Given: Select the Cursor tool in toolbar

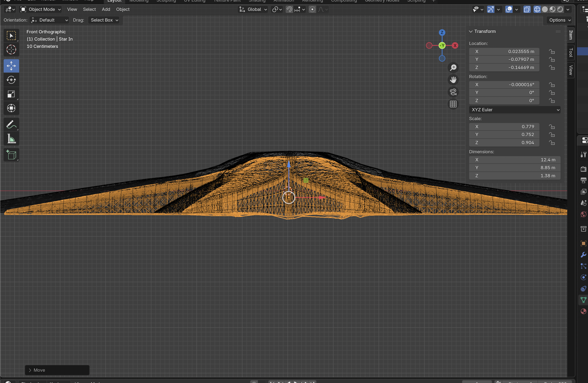Looking at the screenshot, I should point(11,50).
